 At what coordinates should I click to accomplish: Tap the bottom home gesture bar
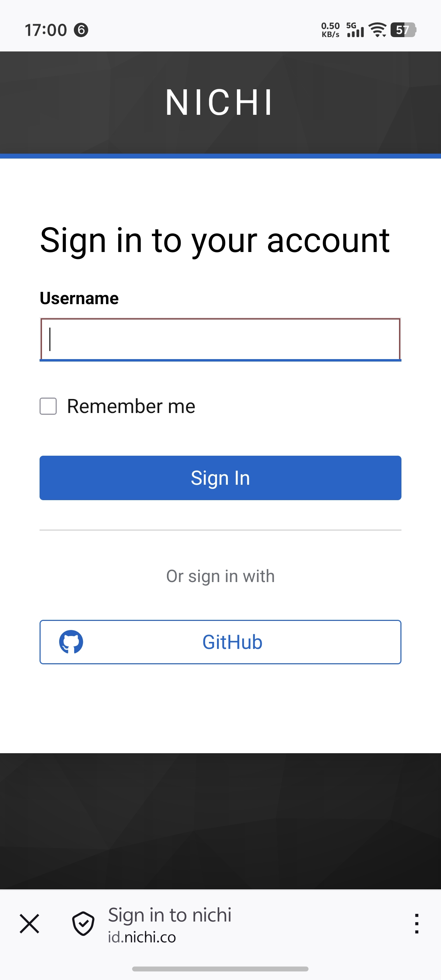(220, 968)
